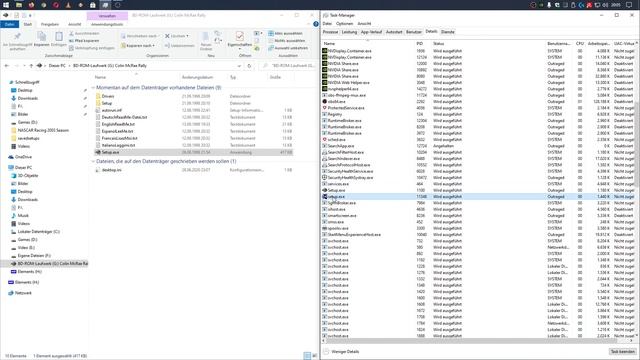This screenshot has width=640, height=360.
Task: Open Löschen dropdown arrow in ribbon
Action: click(x=187, y=36)
